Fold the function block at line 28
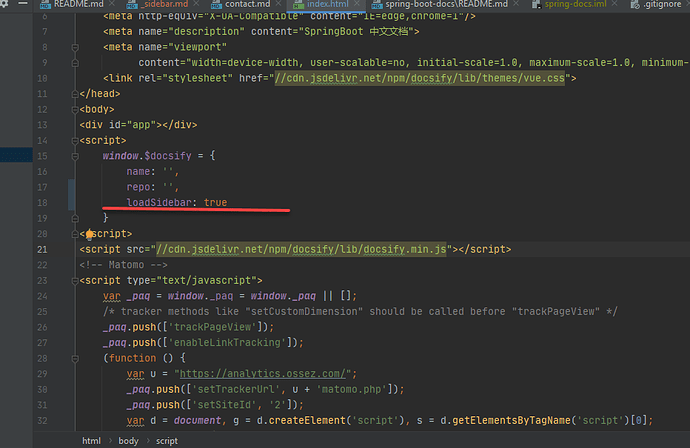Image resolution: width=690 pixels, height=448 pixels. [75, 359]
